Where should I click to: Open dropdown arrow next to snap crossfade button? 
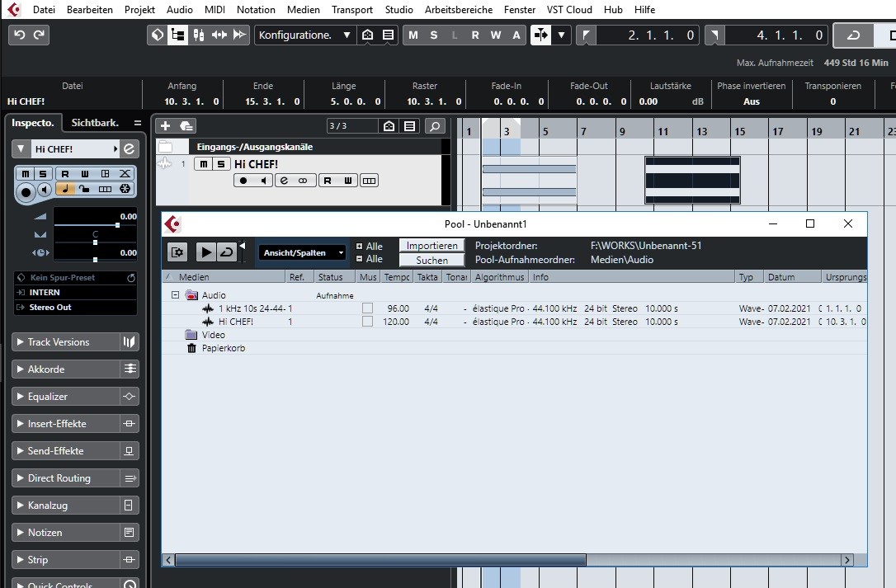point(562,35)
